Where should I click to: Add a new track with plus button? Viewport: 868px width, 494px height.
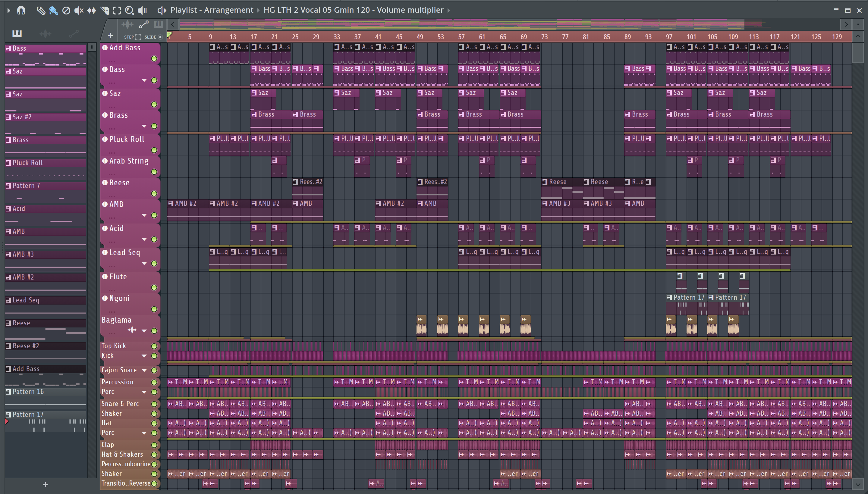point(110,35)
